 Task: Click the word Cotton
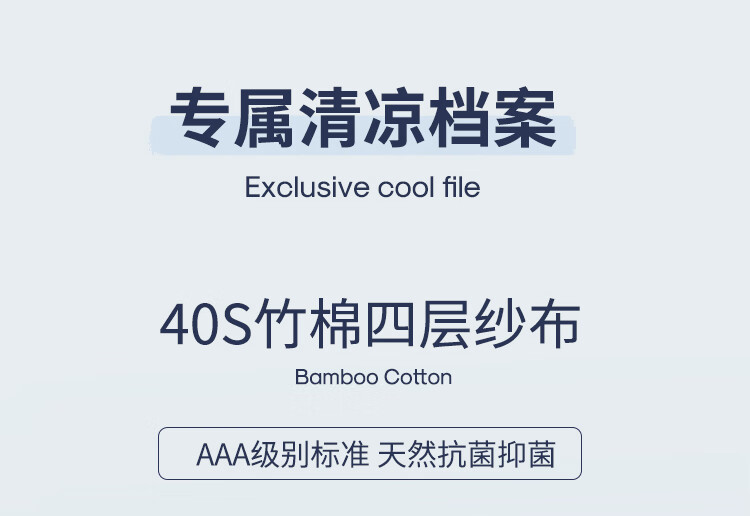click(x=418, y=377)
